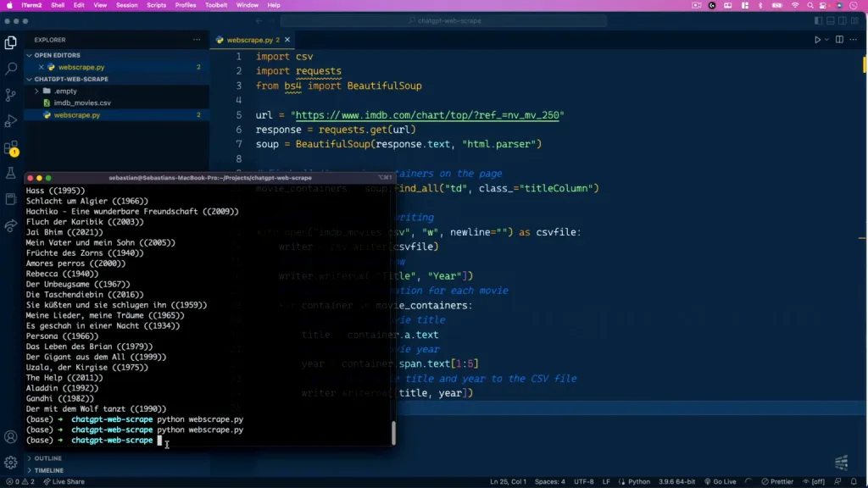
Task: Click the editor minimap scrollbar
Action: [x=864, y=64]
